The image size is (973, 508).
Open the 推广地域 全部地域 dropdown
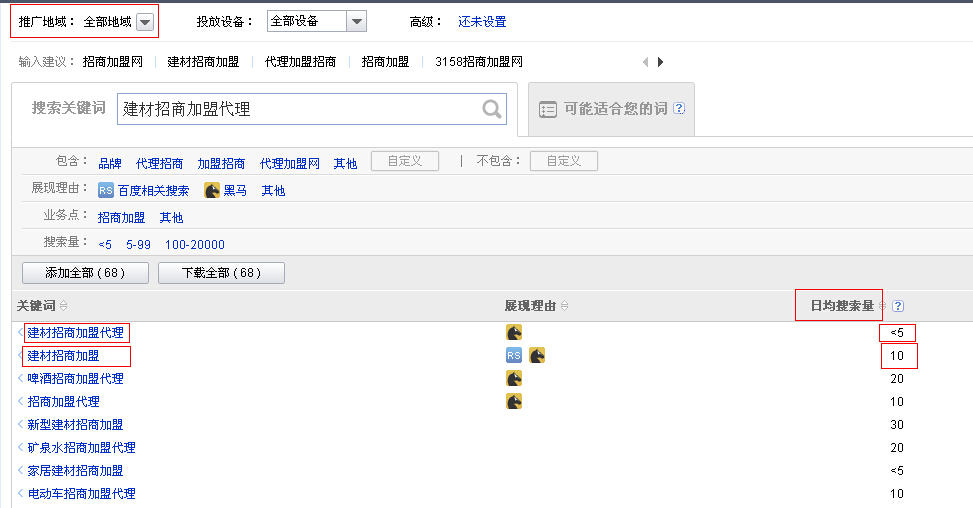pos(145,22)
